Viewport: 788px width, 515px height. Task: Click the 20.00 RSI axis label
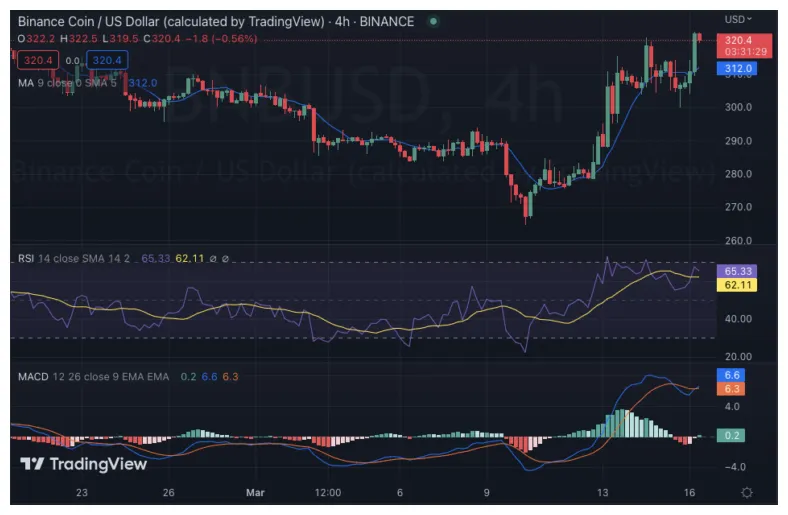click(738, 357)
